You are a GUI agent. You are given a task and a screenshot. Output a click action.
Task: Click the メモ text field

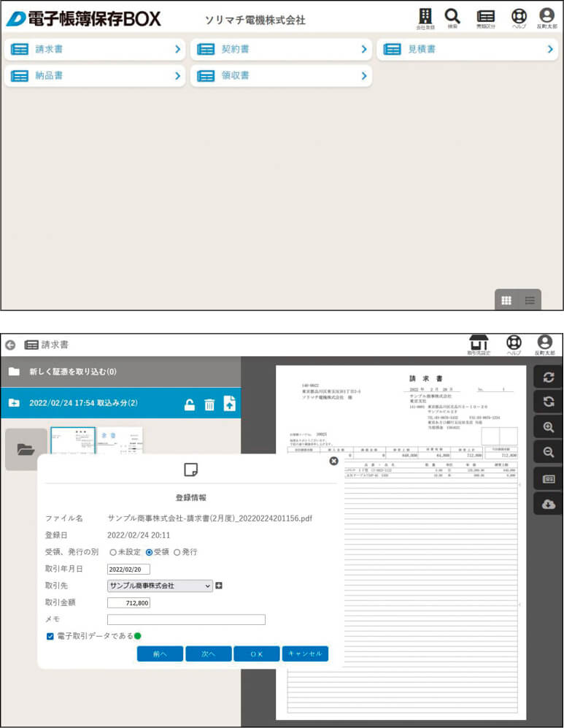pyautogui.click(x=186, y=619)
